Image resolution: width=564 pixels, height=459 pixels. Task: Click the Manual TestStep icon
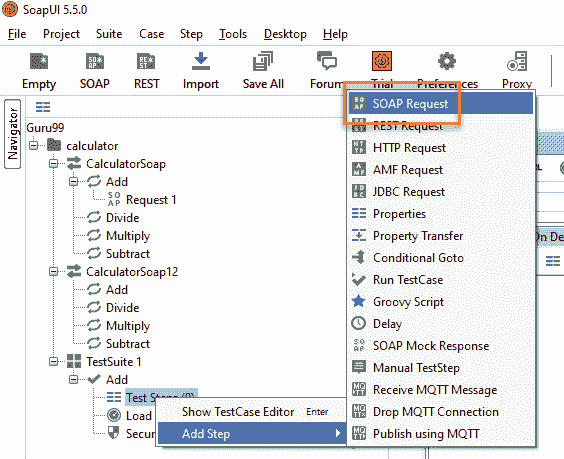tap(359, 367)
